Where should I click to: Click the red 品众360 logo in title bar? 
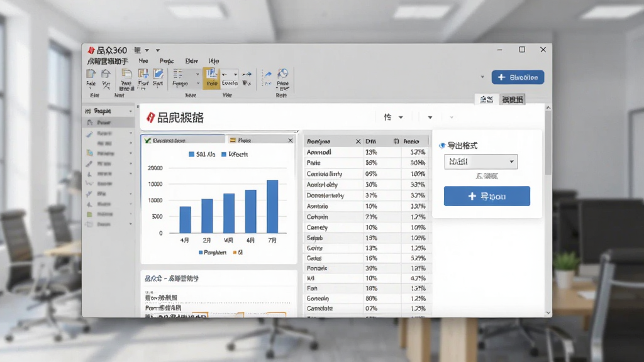pos(91,50)
